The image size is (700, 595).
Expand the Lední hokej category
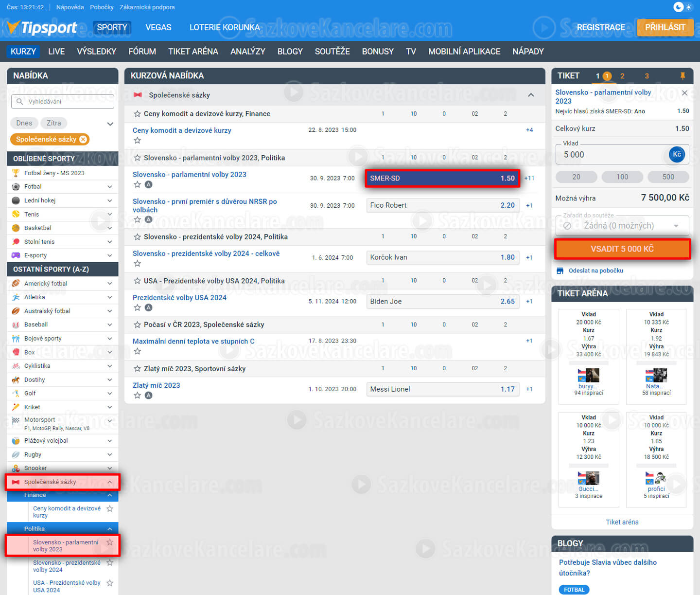pos(110,200)
